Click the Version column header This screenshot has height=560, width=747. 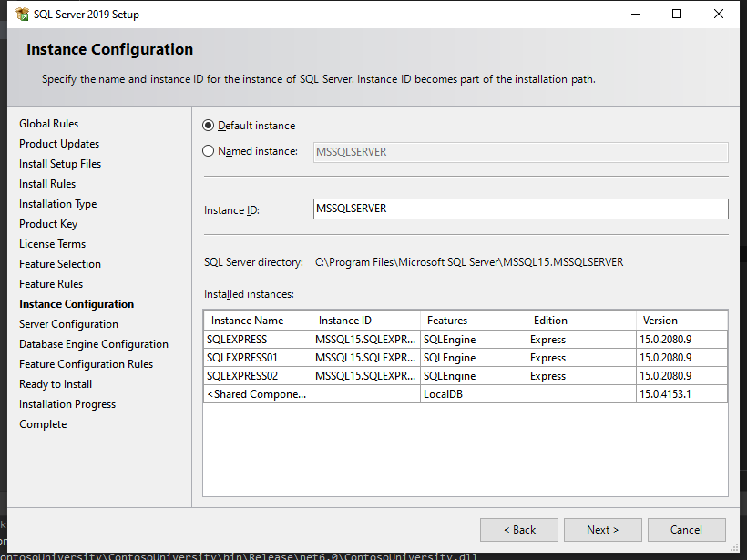point(680,321)
